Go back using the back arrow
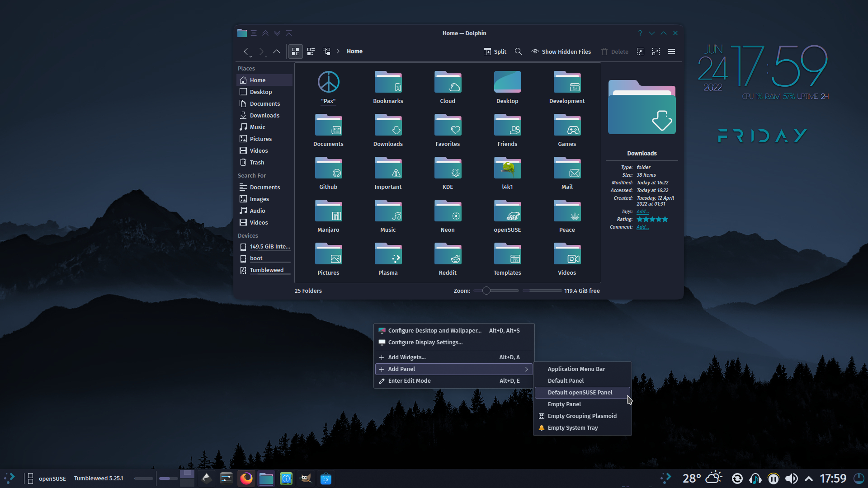Image resolution: width=868 pixels, height=488 pixels. point(245,52)
